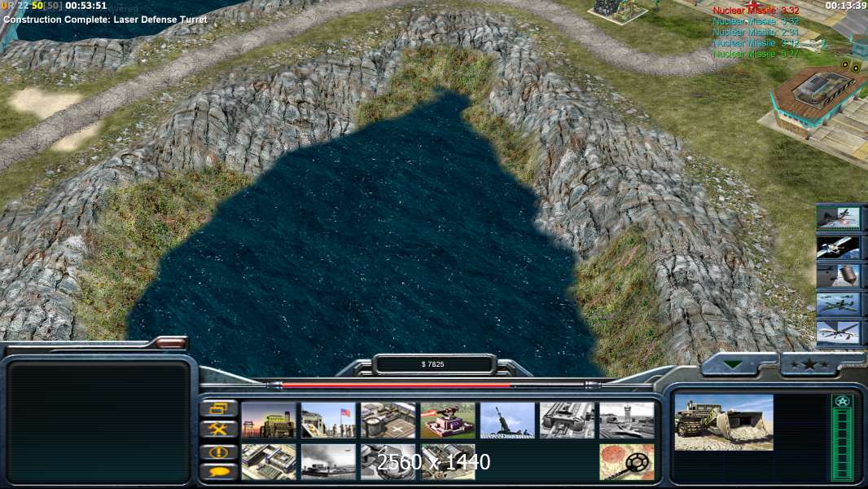The width and height of the screenshot is (868, 489).
Task: Select the structure at the top edge
Action: [x=618, y=11]
